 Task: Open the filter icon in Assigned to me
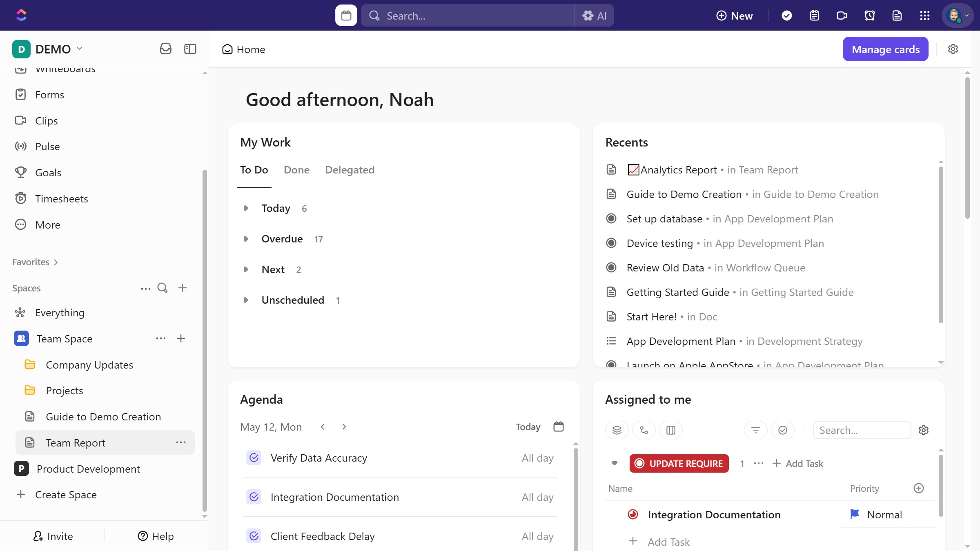pyautogui.click(x=755, y=430)
